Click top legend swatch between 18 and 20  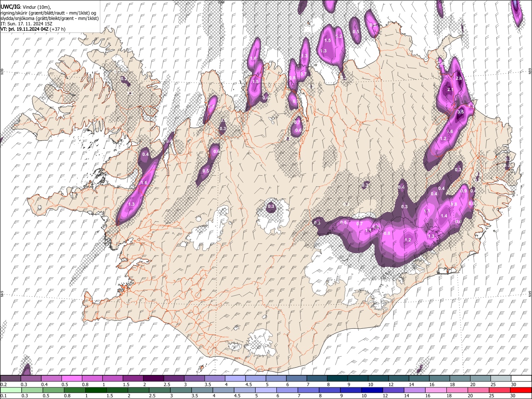(460, 378)
